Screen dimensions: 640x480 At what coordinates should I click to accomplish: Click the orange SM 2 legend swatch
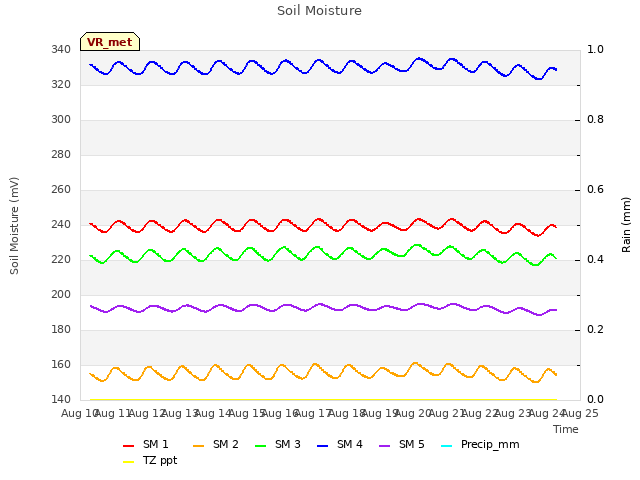(x=199, y=446)
